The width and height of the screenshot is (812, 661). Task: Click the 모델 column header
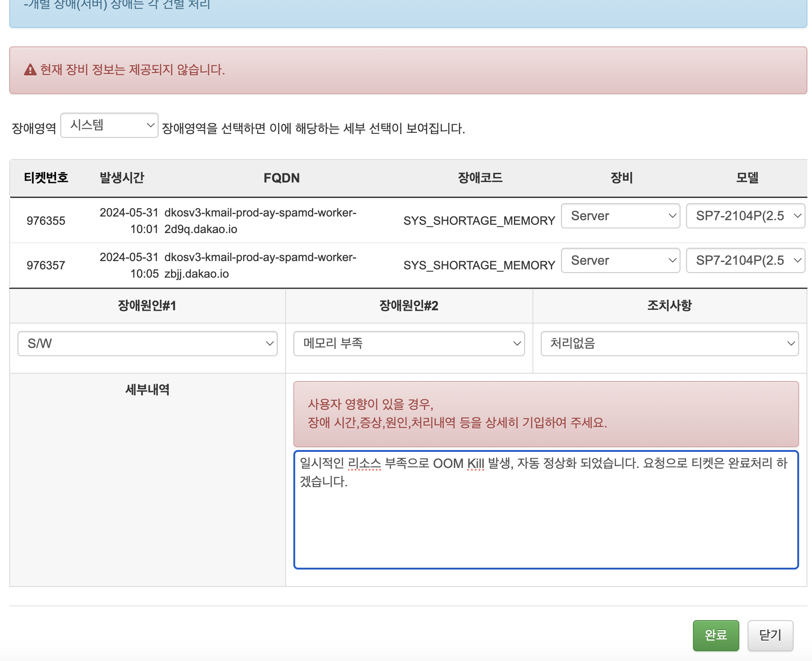pyautogui.click(x=747, y=178)
